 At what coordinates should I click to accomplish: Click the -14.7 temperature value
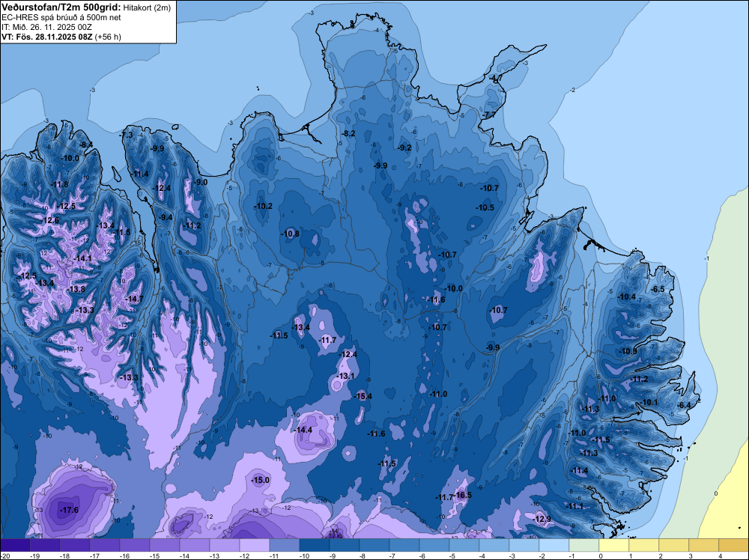point(134,299)
